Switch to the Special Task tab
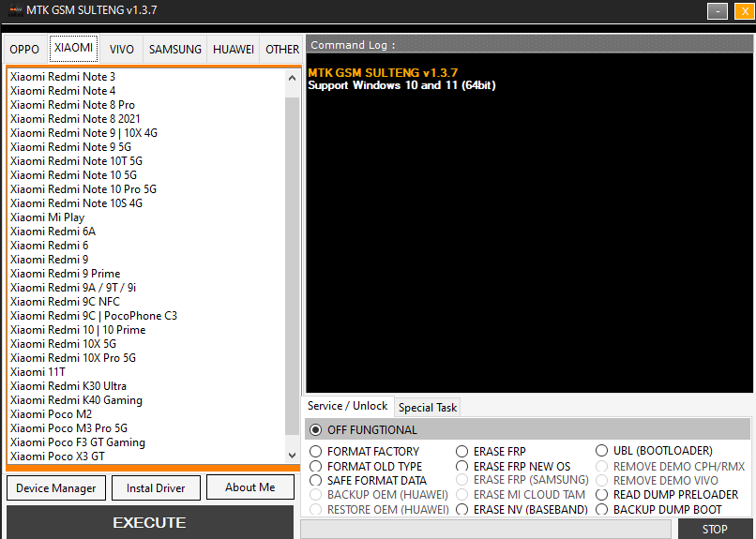Image resolution: width=756 pixels, height=539 pixels. [x=428, y=408]
